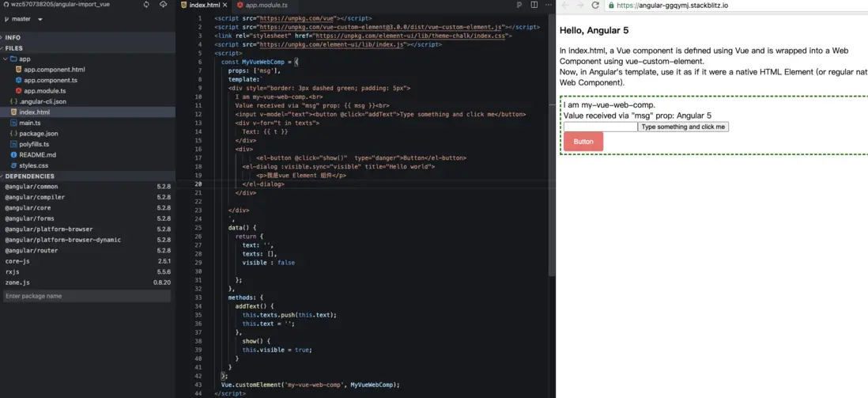Click the secure lock icon in URL bar

[x=611, y=6]
